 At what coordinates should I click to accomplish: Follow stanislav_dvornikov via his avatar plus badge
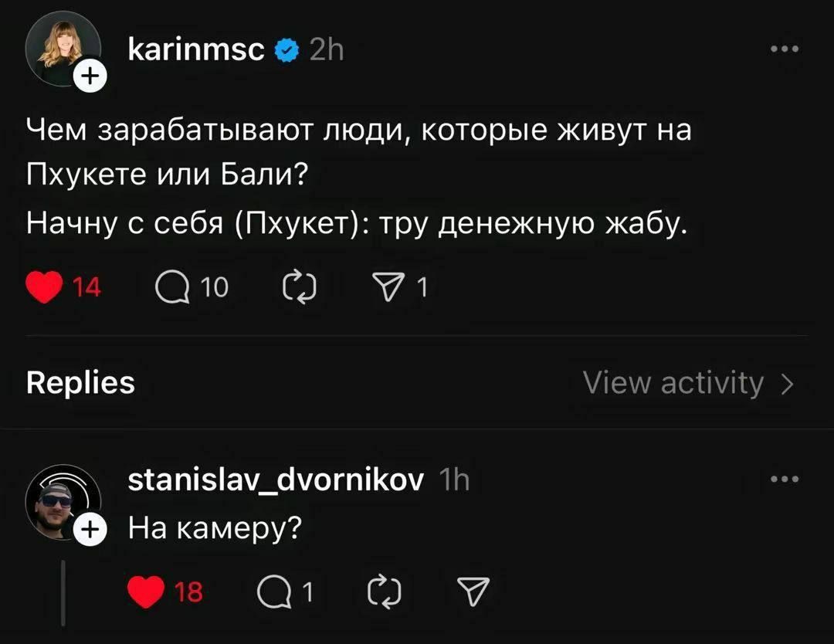coord(92,529)
